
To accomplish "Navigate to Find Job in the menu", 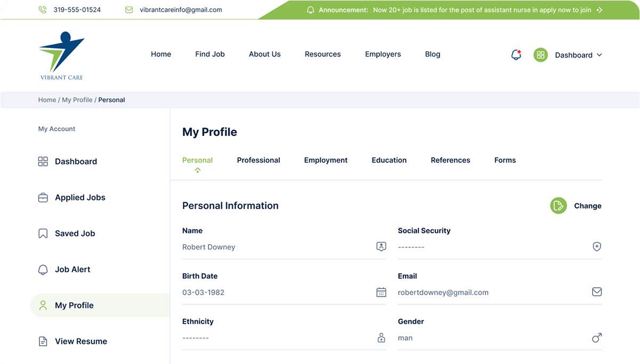I will (x=210, y=54).
